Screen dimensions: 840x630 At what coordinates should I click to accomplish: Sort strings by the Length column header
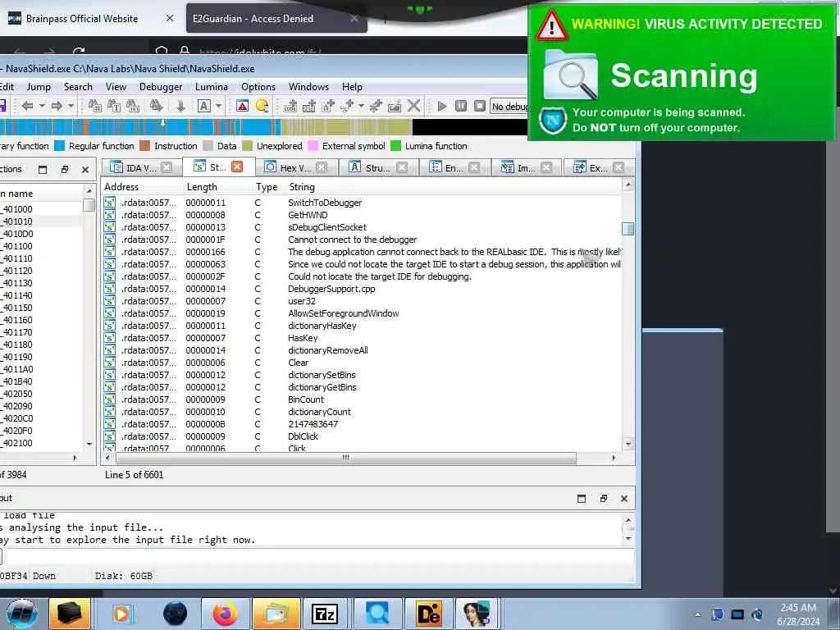coord(202,187)
